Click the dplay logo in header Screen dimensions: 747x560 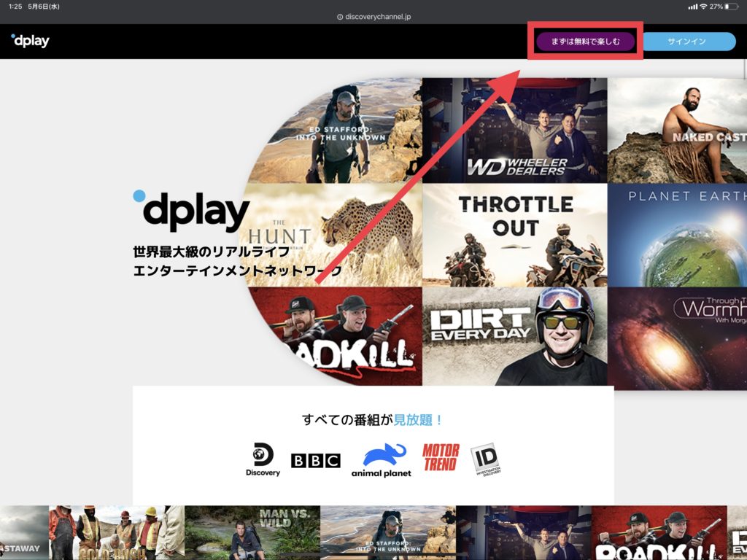coord(30,41)
